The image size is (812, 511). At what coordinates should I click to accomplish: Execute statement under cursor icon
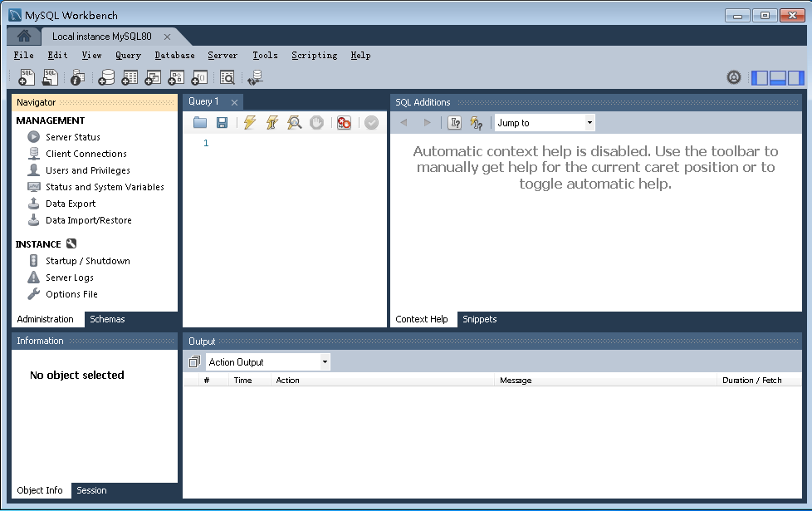(x=271, y=123)
